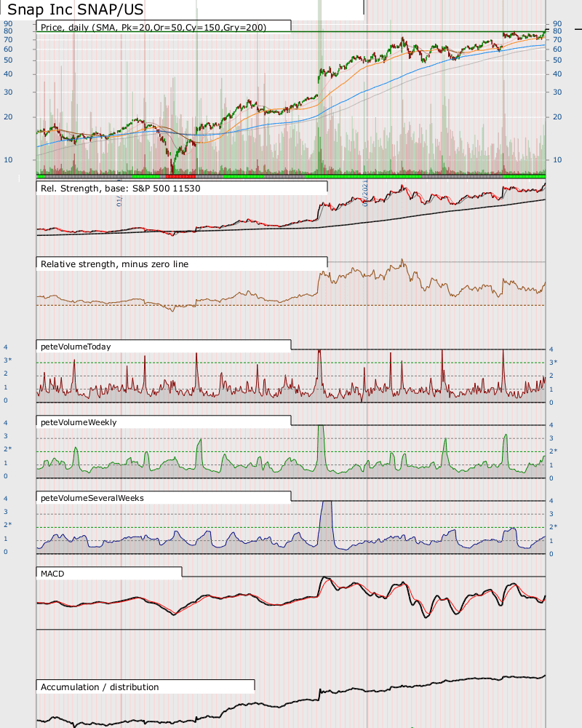Click the "peteVolumeToday" panel label
The height and width of the screenshot is (728, 582).
point(76,347)
